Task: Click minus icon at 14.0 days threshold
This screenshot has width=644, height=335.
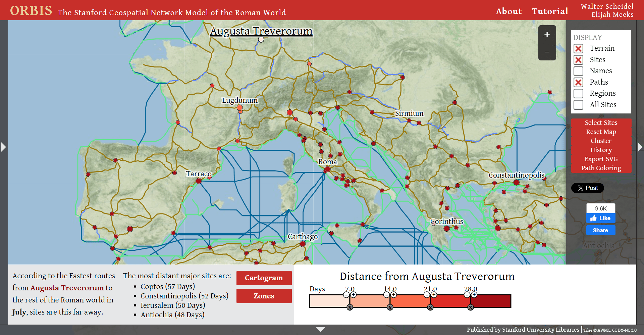Action: tap(386, 295)
